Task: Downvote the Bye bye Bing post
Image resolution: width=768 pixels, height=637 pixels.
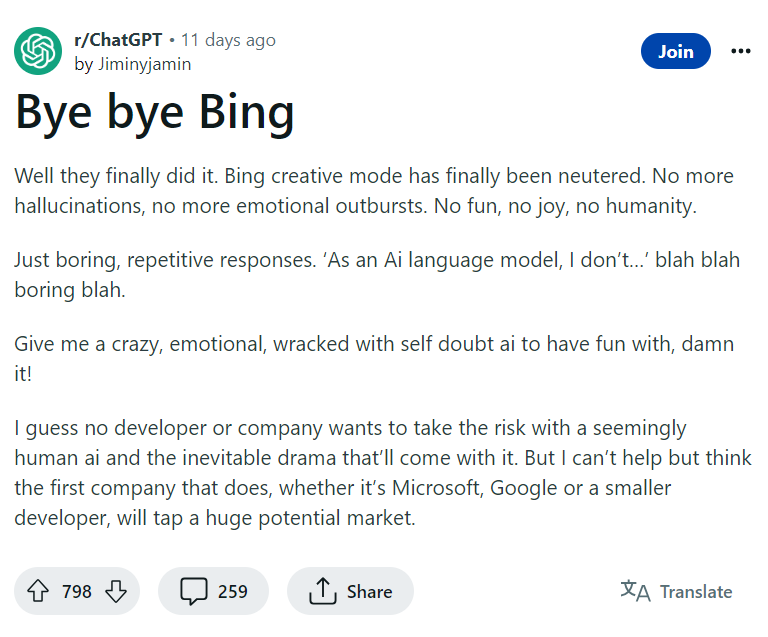Action: (116, 591)
